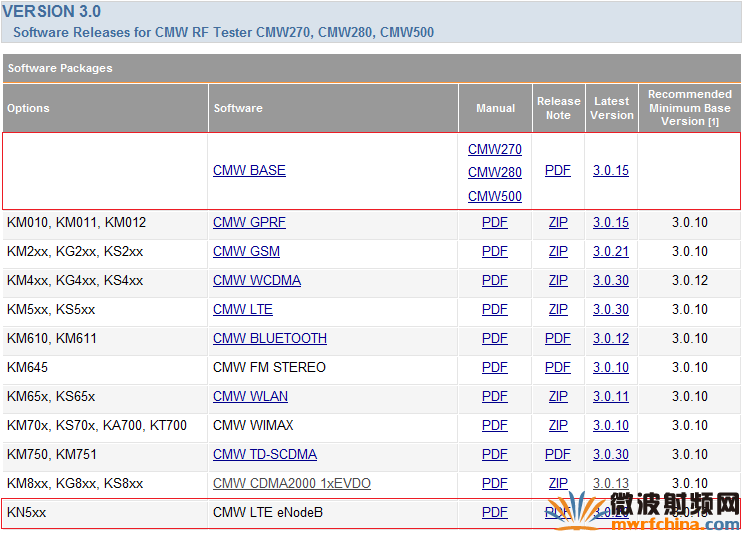Open the CMW TD-SCDMA software link
Image resolution: width=744 pixels, height=536 pixels.
265,454
